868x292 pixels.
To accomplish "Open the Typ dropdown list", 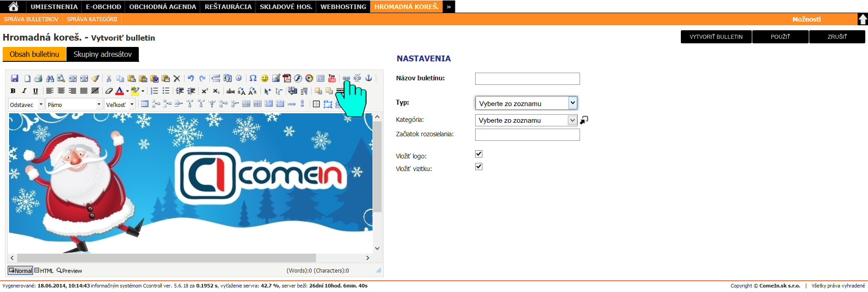I will [x=572, y=103].
